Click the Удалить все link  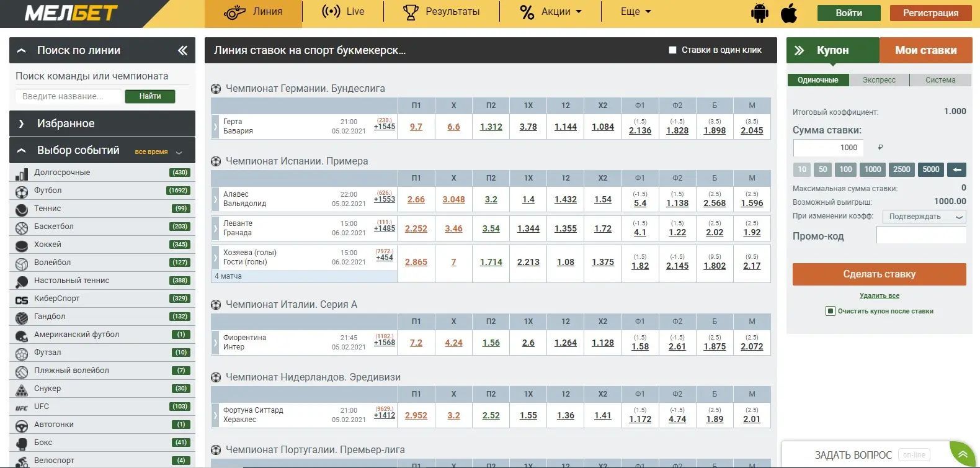(x=880, y=296)
